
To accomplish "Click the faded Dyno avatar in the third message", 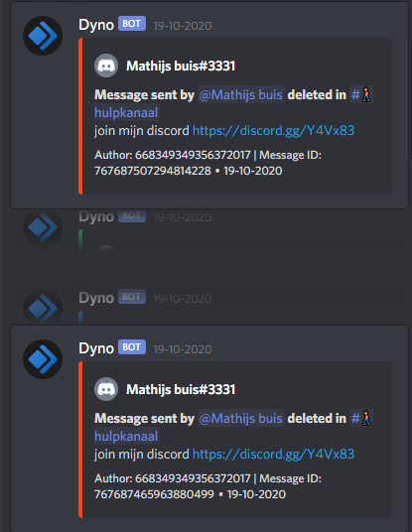I will pyautogui.click(x=43, y=307).
